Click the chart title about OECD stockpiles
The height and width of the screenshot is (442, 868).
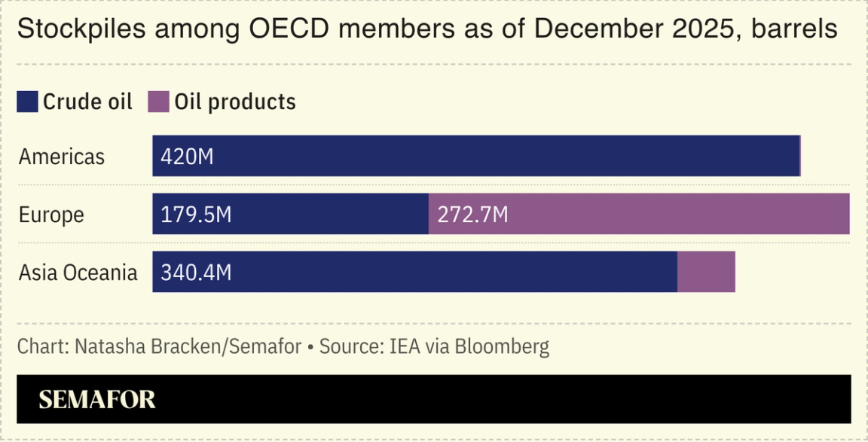427,29
